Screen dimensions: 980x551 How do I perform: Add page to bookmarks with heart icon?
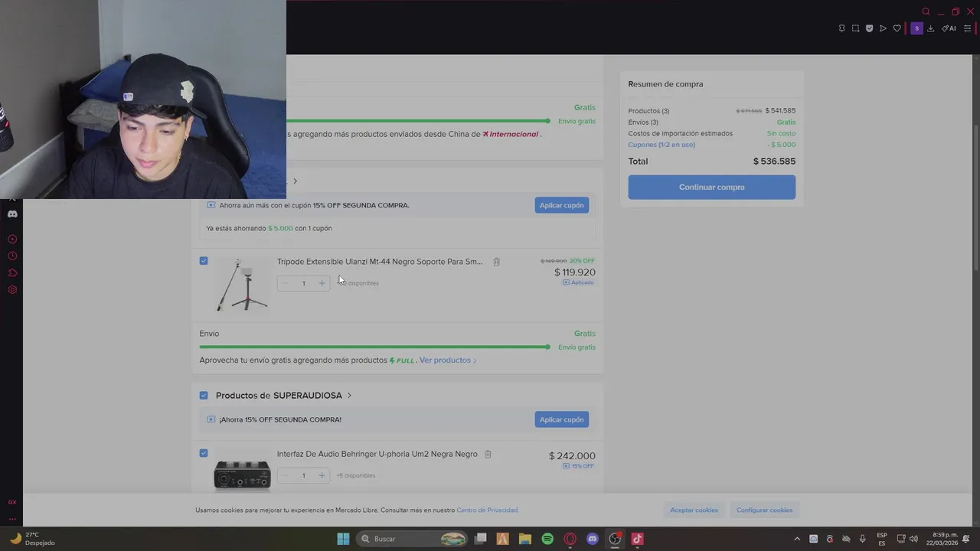897,28
